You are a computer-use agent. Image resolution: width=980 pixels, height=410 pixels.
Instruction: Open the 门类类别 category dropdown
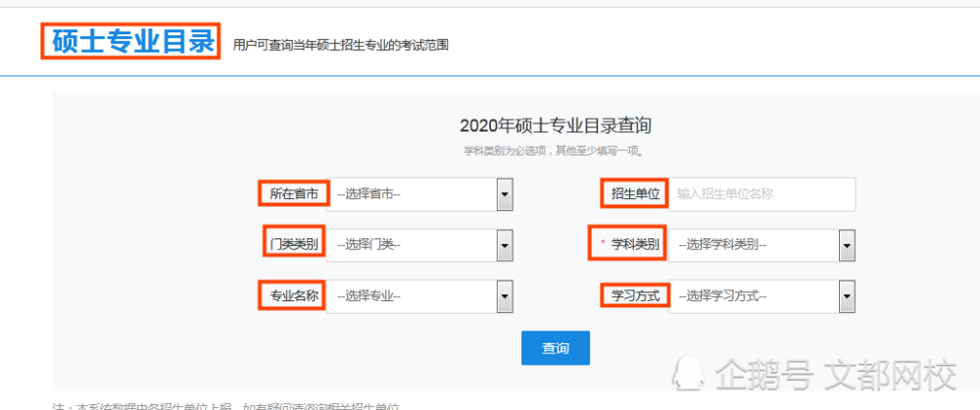pyautogui.click(x=419, y=245)
